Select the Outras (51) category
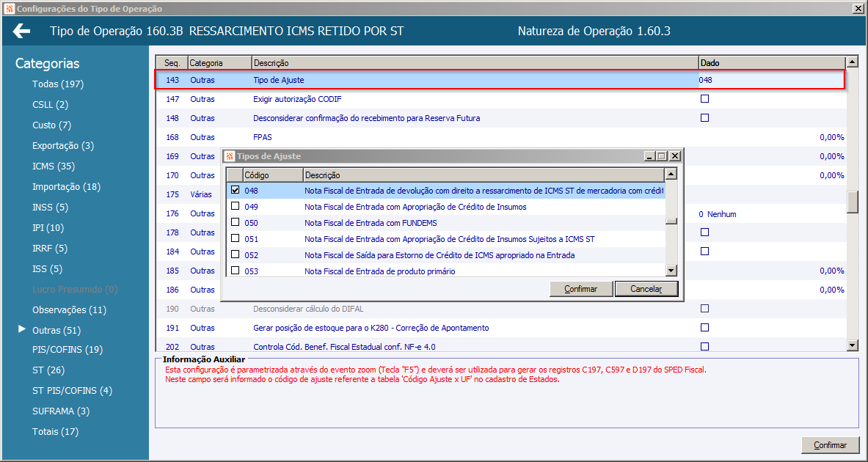The height and width of the screenshot is (462, 868). pyautogui.click(x=56, y=330)
